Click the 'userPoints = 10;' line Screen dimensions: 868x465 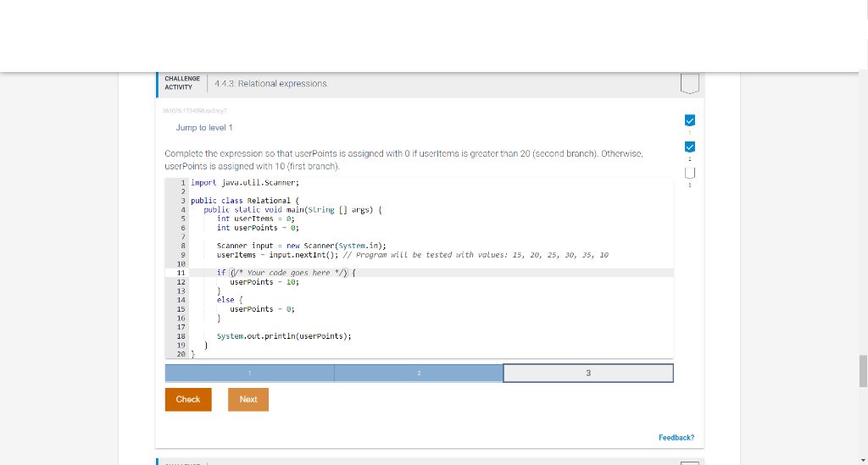pyautogui.click(x=264, y=282)
